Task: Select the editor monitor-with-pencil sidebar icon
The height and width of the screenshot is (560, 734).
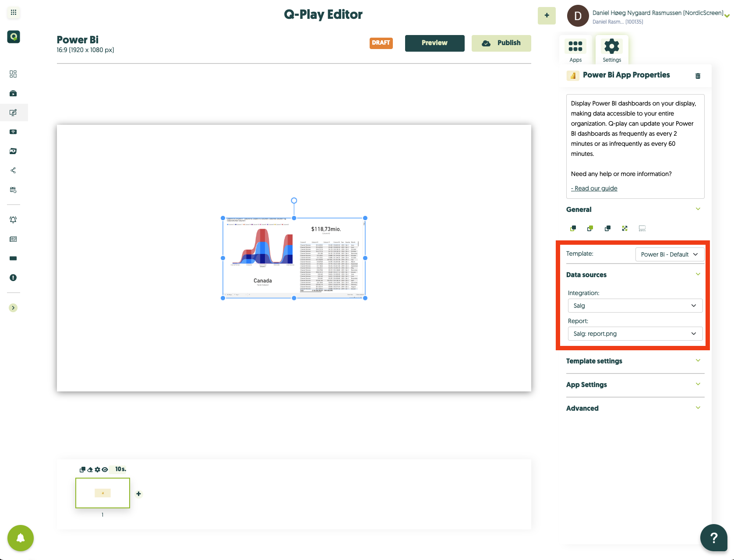Action: coord(13,113)
